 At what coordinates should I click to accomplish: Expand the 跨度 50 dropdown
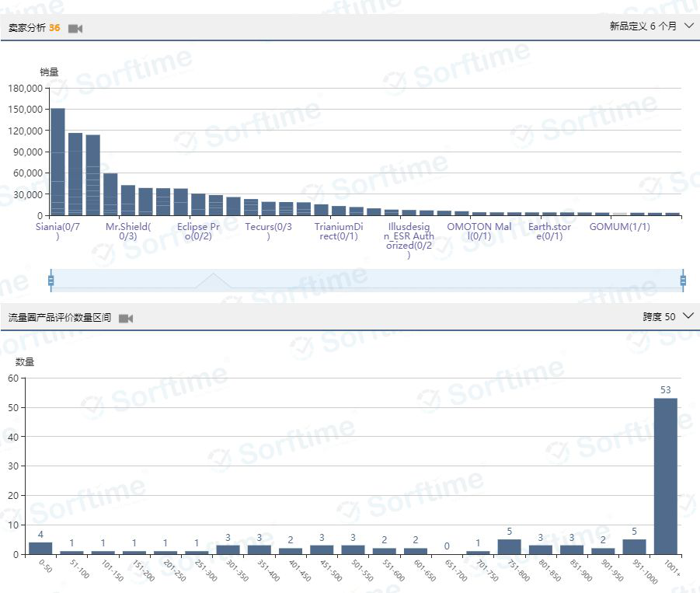coord(668,316)
